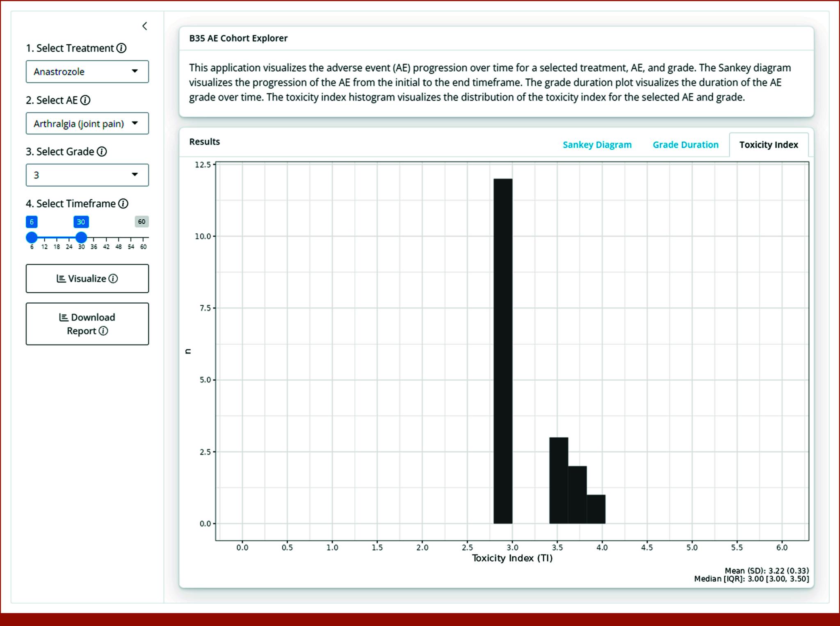Switch to the Grade Duration tab
Screen dimensions: 840x626
pyautogui.click(x=685, y=145)
